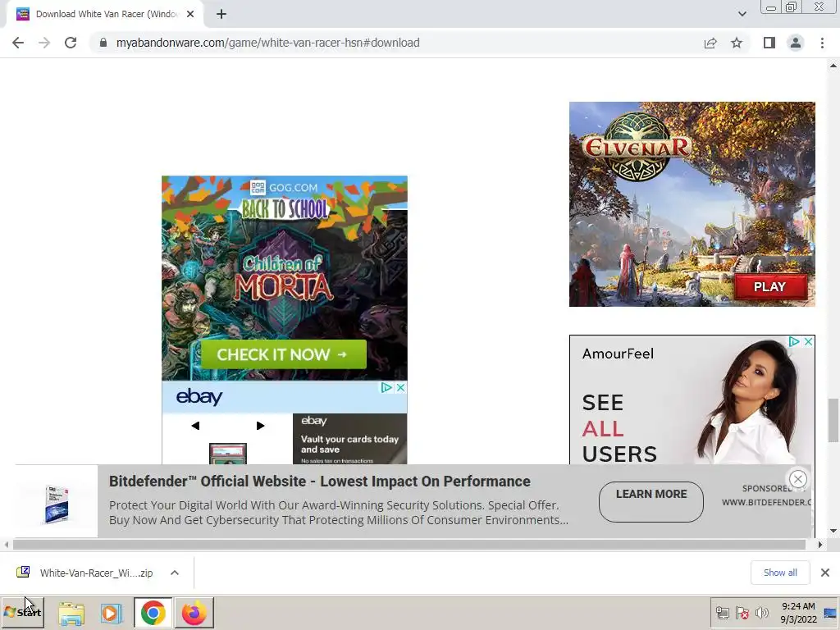Click the WWW.BITDEFENDER sponsor link
840x630 pixels.
766,503
